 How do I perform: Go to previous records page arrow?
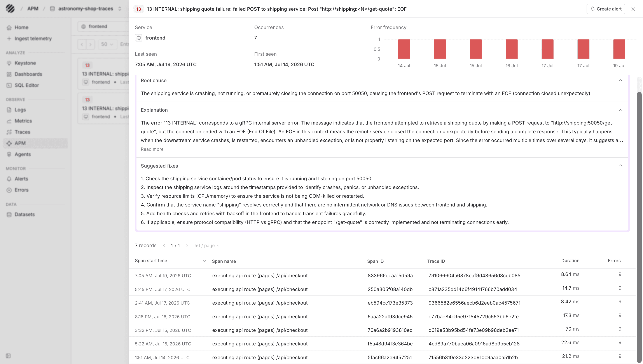(x=164, y=246)
